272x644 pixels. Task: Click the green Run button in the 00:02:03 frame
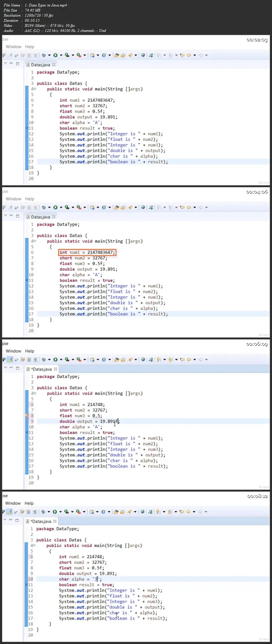pyautogui.click(x=55, y=55)
